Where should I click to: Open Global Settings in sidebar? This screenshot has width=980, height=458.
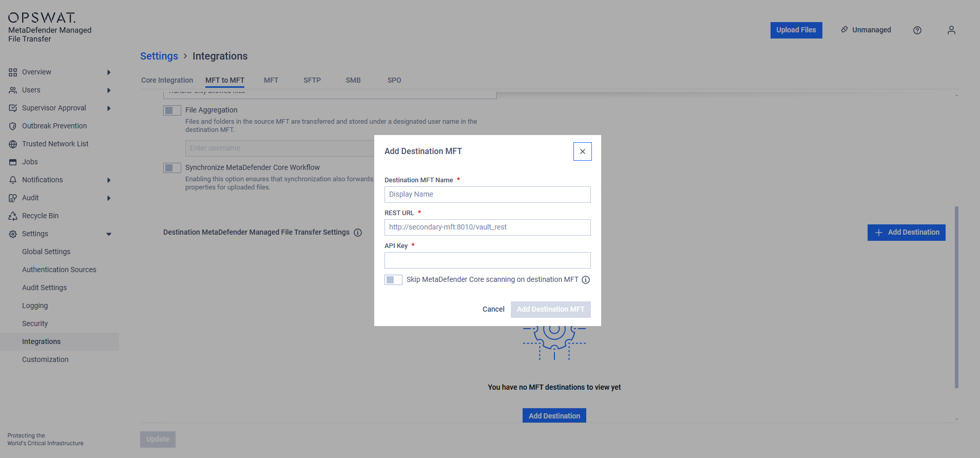point(46,252)
